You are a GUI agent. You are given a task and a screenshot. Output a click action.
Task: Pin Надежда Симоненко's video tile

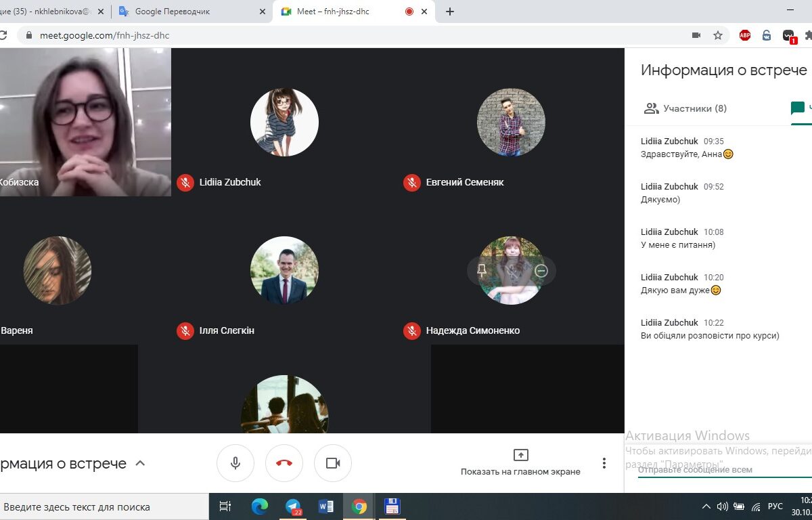click(x=482, y=271)
